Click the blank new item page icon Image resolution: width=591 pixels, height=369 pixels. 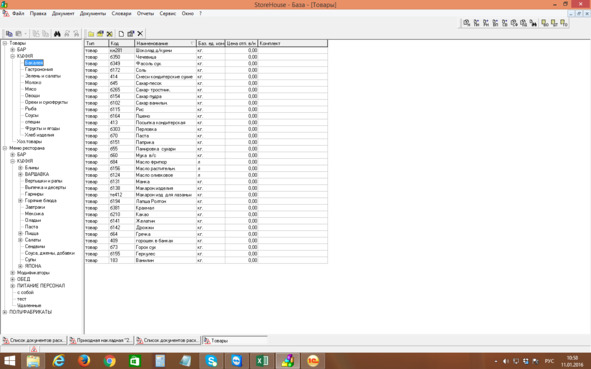tap(121, 34)
